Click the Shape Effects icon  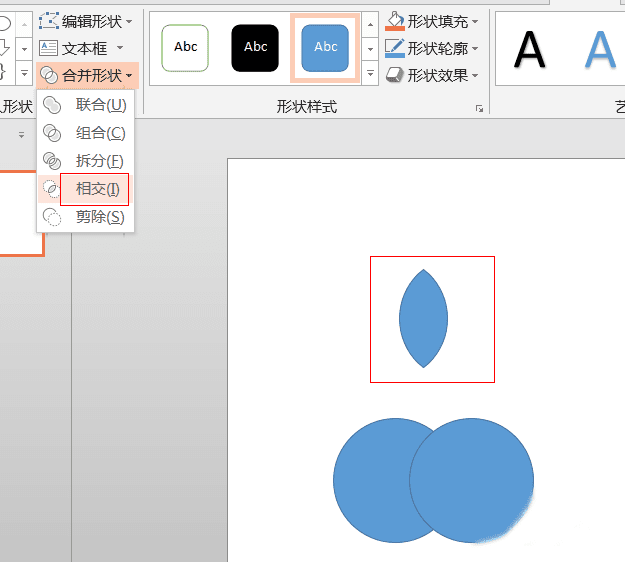click(395, 75)
